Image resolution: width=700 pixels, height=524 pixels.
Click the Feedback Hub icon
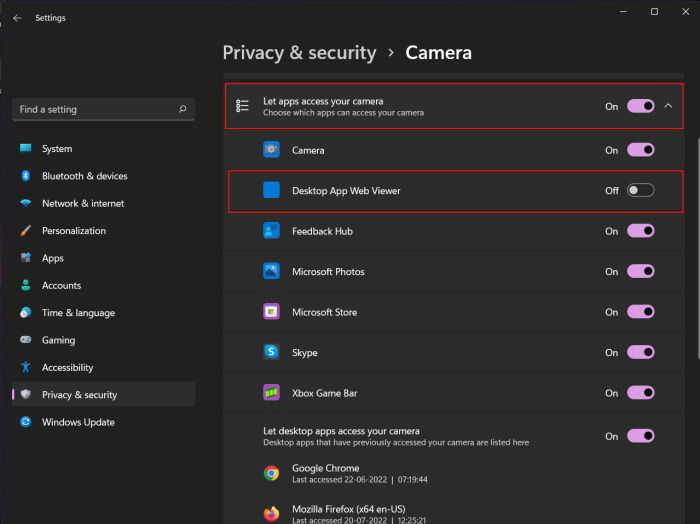tap(271, 231)
